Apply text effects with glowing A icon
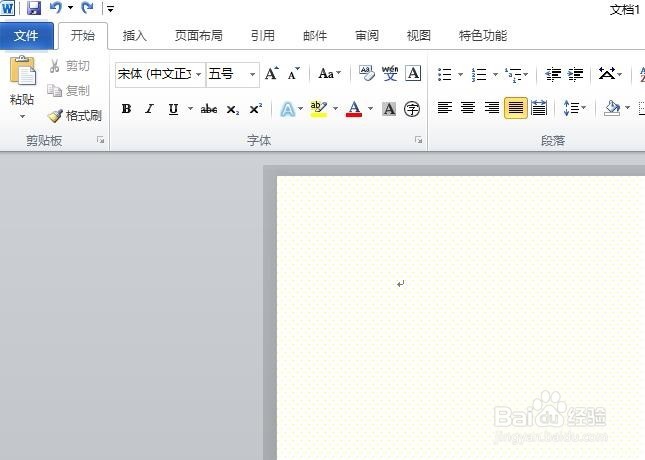 (288, 109)
